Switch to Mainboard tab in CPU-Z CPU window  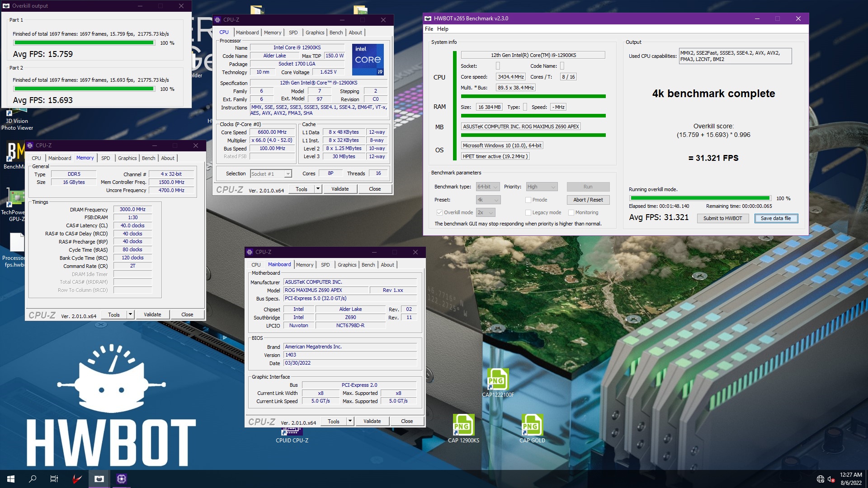tap(247, 33)
